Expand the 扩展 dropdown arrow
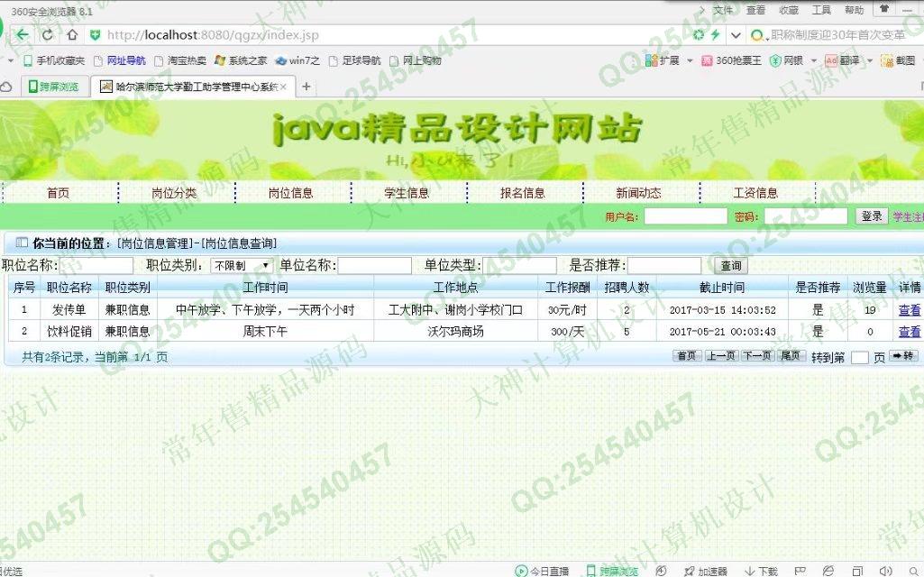The width and height of the screenshot is (924, 577). click(x=690, y=60)
